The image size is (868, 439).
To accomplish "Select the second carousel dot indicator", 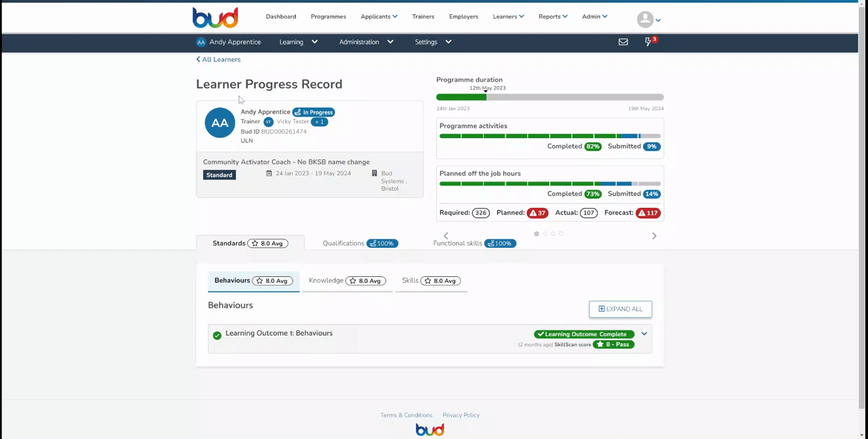I will 545,234.
